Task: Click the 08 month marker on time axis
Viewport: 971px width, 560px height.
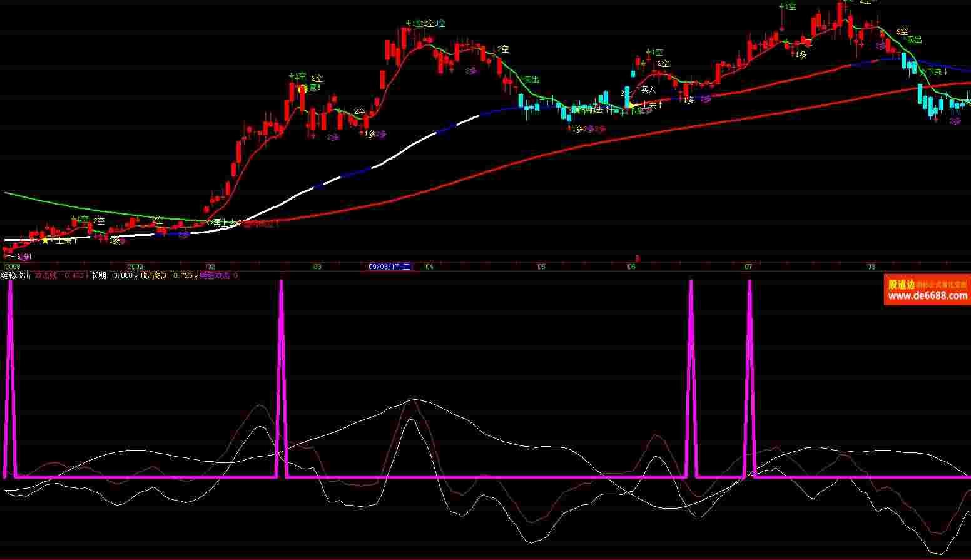Action: pyautogui.click(x=871, y=267)
